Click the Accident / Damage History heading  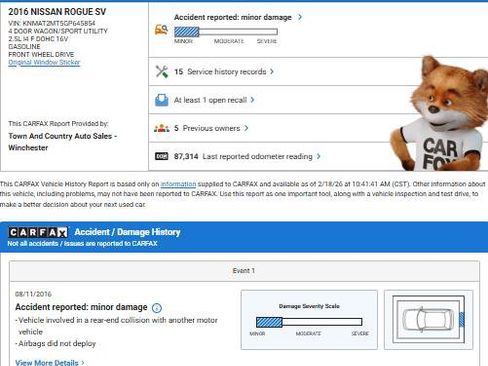pyautogui.click(x=127, y=232)
